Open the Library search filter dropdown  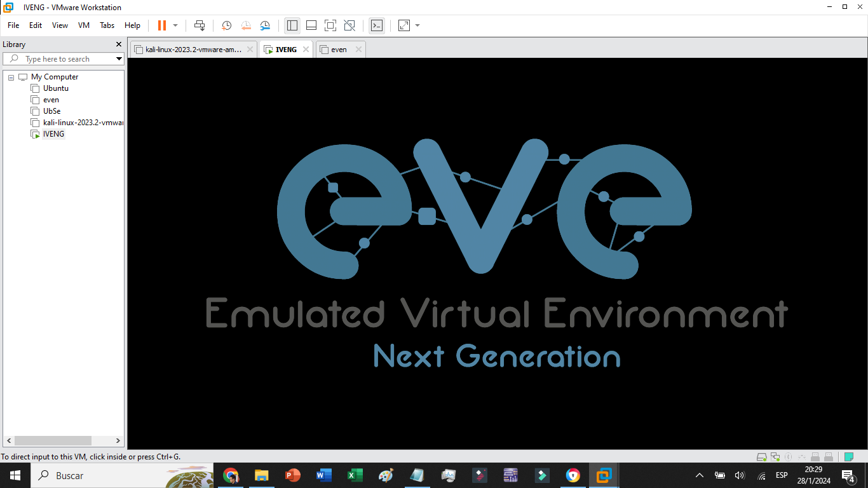[119, 59]
